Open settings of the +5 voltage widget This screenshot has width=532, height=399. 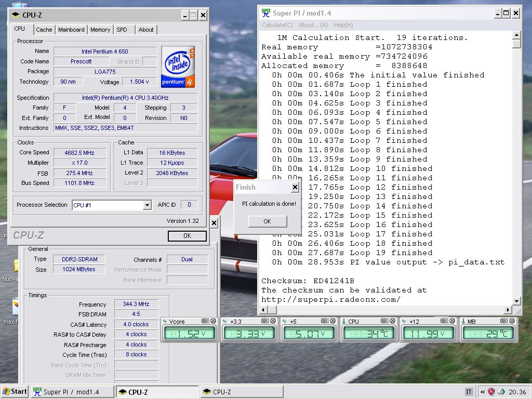pyautogui.click(x=325, y=321)
